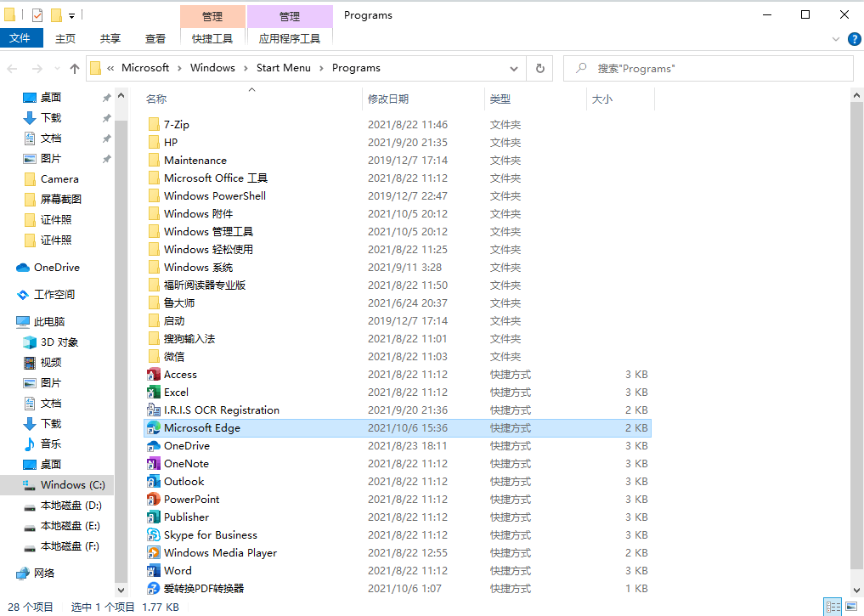Expand breadcrumb chevron after Windows

tap(246, 68)
